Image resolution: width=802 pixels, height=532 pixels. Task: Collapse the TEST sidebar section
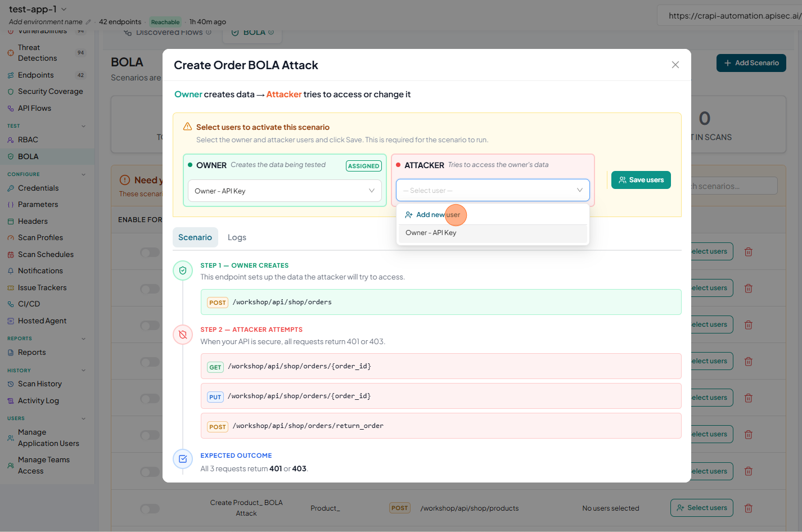(x=84, y=126)
